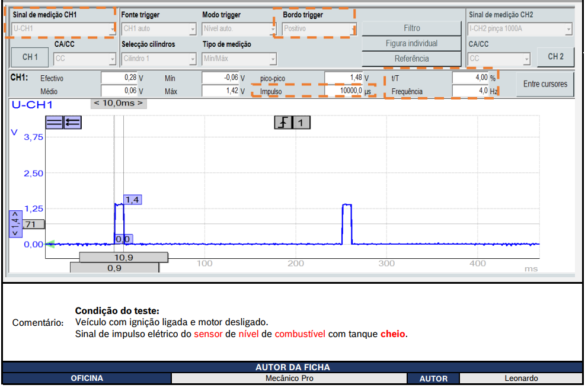Screen dimensions: 588x388
Task: Click the cursor arrows icon beside lines icon
Action: click(72, 122)
